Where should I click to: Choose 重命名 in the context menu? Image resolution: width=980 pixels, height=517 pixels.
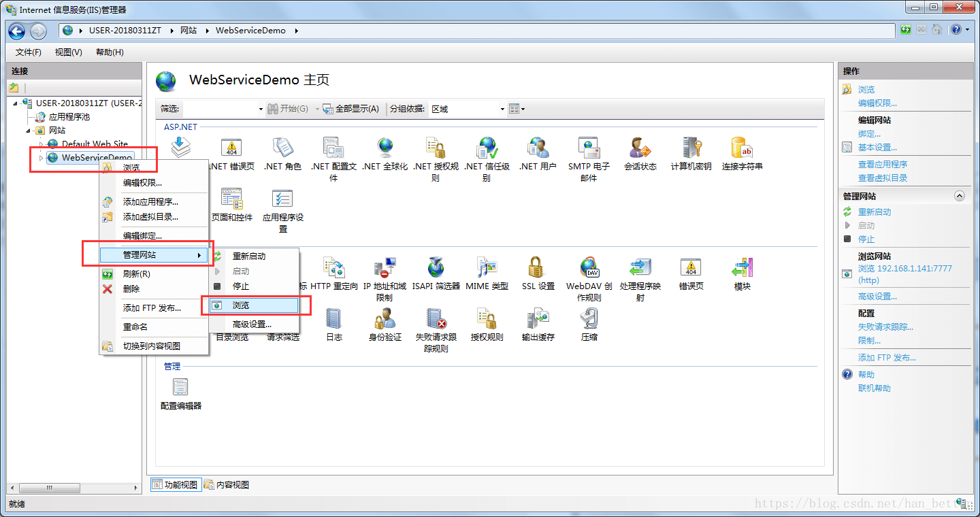coord(154,327)
